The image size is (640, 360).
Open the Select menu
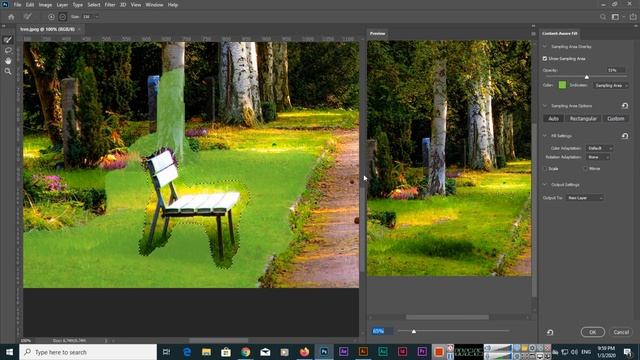[94, 5]
